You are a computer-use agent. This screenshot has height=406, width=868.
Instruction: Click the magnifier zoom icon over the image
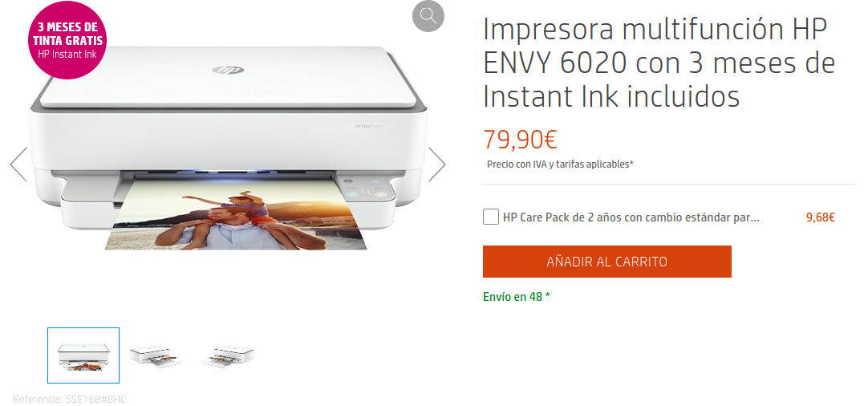428,16
